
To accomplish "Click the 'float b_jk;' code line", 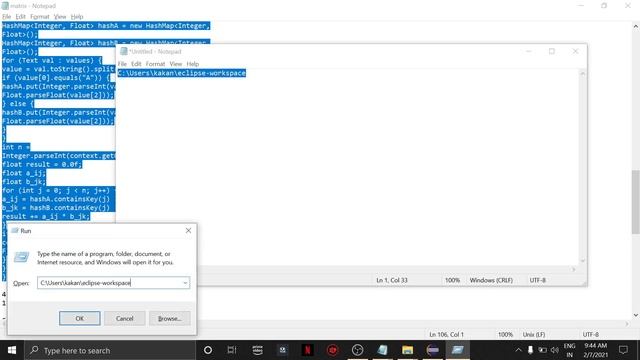I will 24,182.
